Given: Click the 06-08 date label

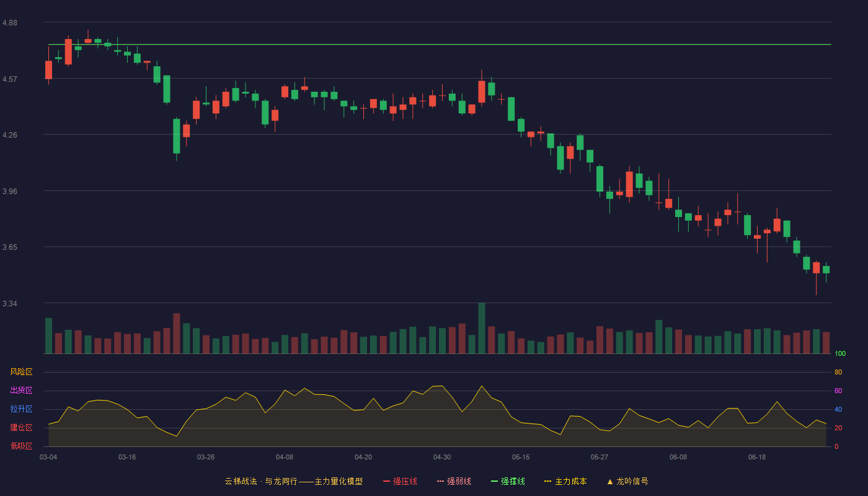Looking at the screenshot, I should pos(678,457).
